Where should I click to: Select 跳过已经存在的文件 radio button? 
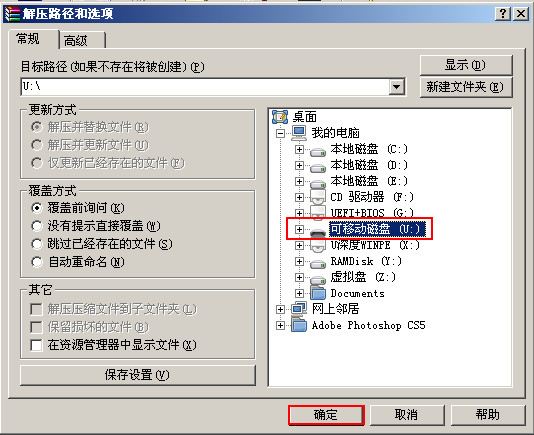[x=36, y=244]
